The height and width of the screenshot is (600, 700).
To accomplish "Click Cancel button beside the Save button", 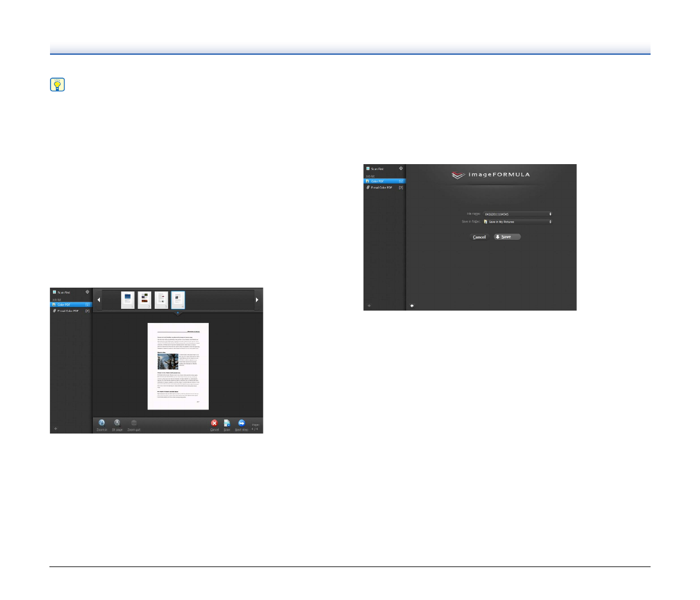I will 479,237.
